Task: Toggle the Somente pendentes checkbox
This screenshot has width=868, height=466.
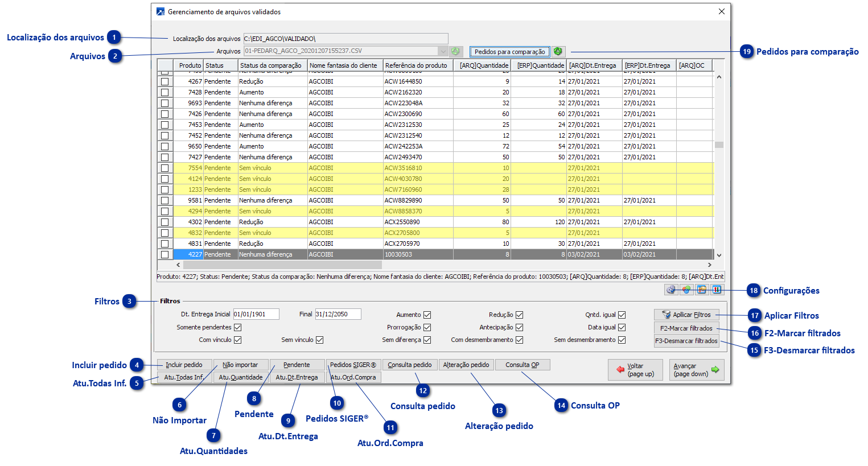Action: pyautogui.click(x=238, y=327)
